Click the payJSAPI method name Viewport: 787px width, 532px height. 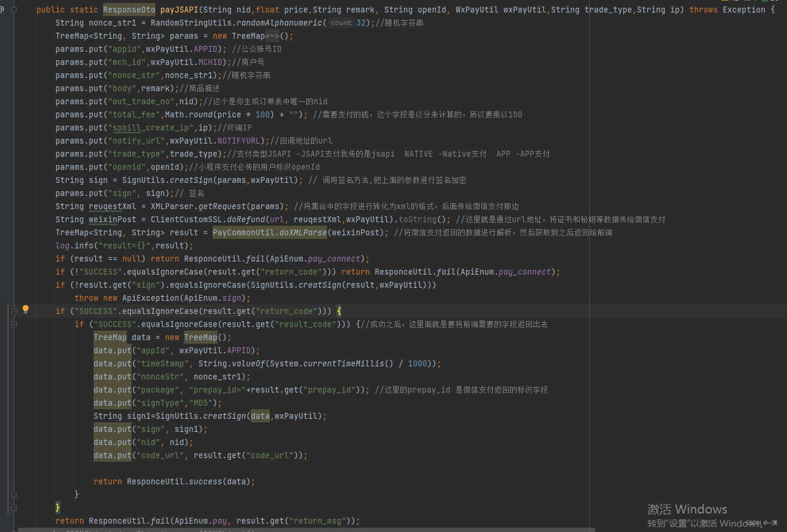(x=179, y=10)
